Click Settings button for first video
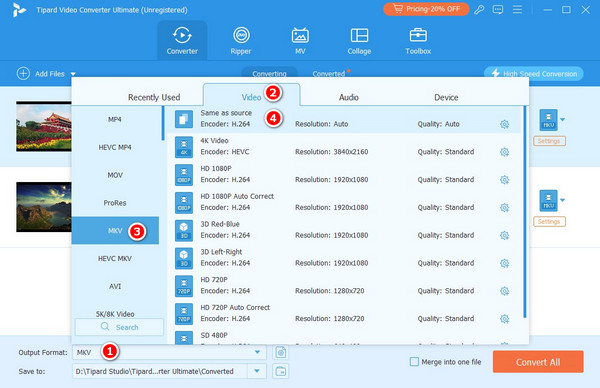600x388 pixels. tap(549, 141)
